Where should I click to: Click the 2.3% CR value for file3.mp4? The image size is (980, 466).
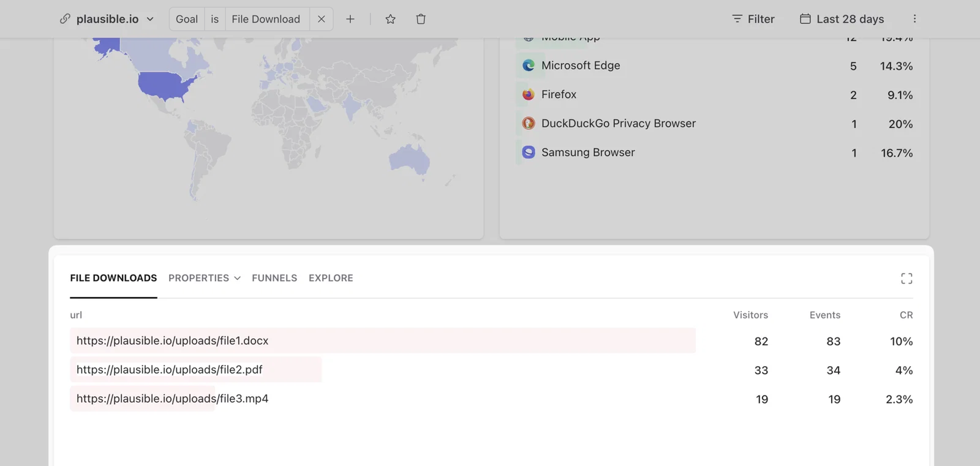pos(899,399)
